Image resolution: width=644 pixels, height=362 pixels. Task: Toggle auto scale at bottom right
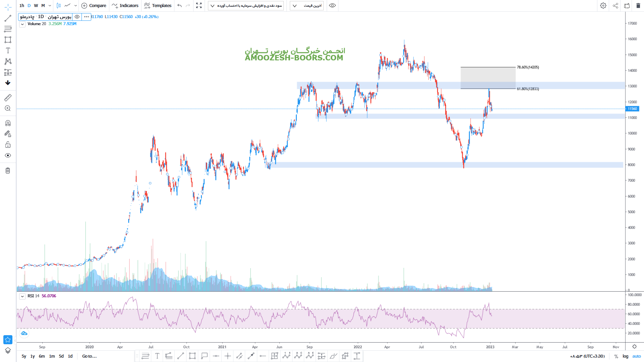[x=636, y=356]
